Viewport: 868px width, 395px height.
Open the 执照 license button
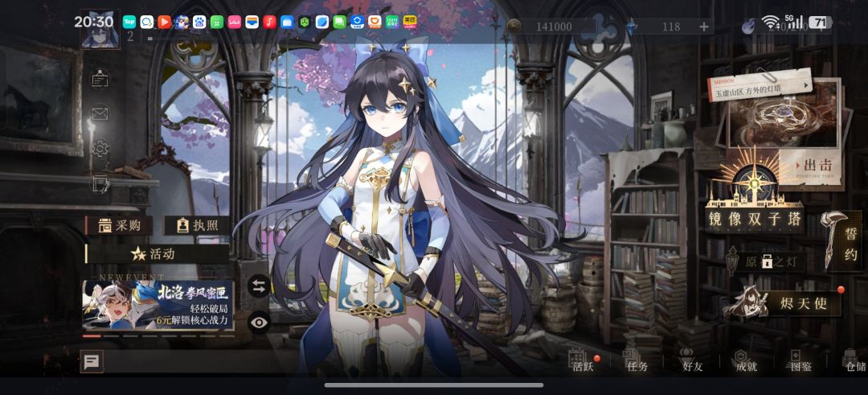coord(197,225)
